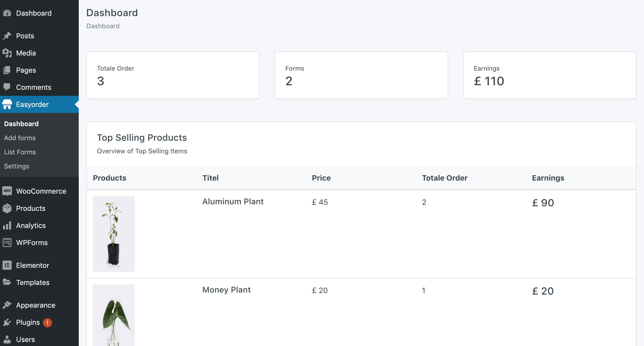Open List Forms submenu item
Image resolution: width=644 pixels, height=346 pixels.
coord(20,152)
